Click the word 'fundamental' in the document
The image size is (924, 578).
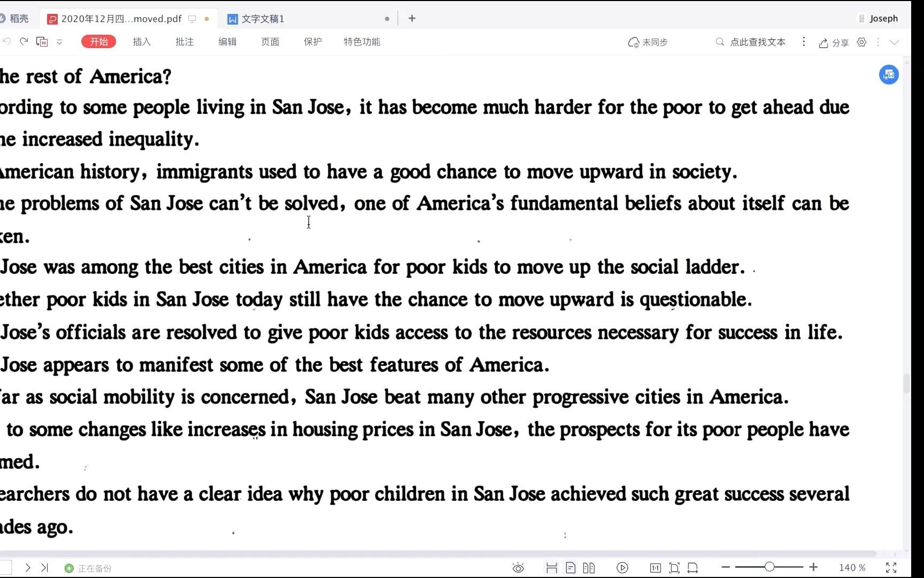564,203
